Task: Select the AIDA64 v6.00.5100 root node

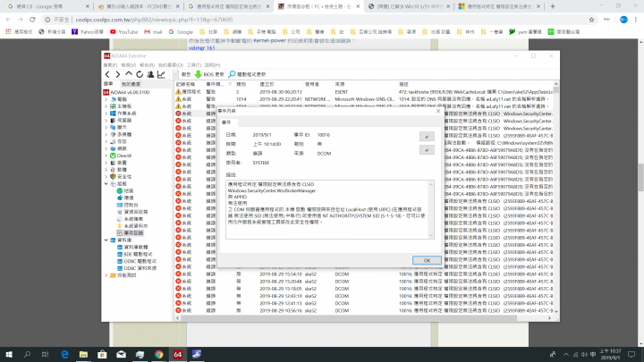Action: click(126, 92)
